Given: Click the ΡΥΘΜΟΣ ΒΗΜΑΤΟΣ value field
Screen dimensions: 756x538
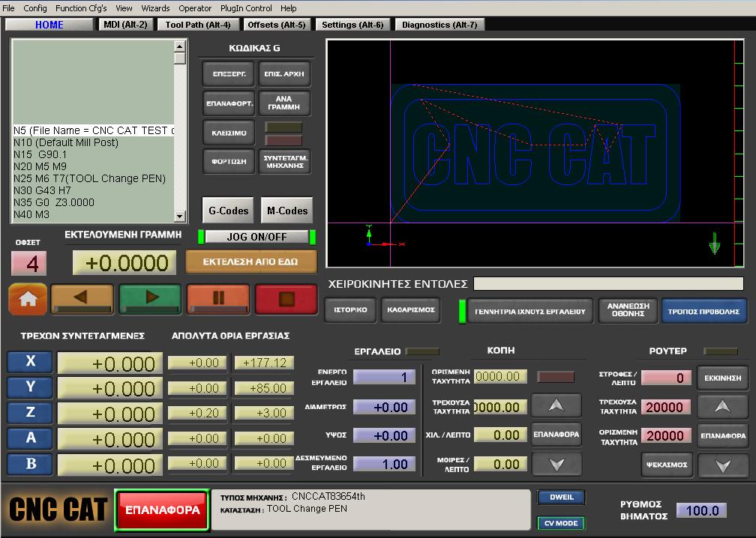Looking at the screenshot, I should (702, 510).
